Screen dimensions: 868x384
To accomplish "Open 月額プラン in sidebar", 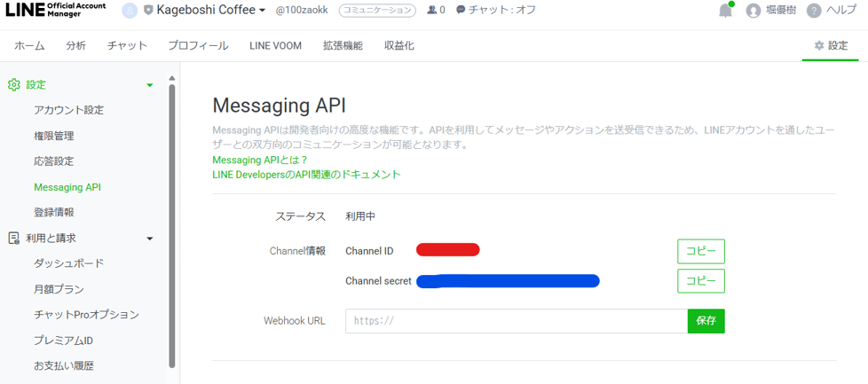I will (59, 289).
